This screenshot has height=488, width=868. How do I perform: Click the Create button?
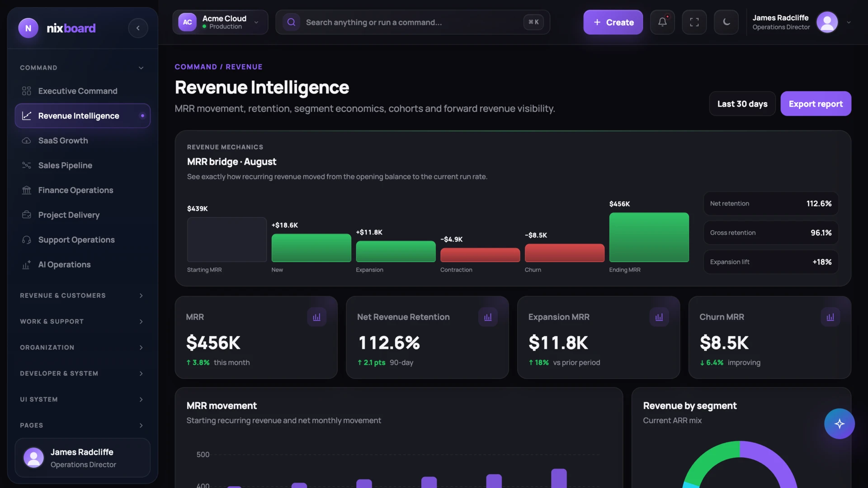click(x=613, y=22)
